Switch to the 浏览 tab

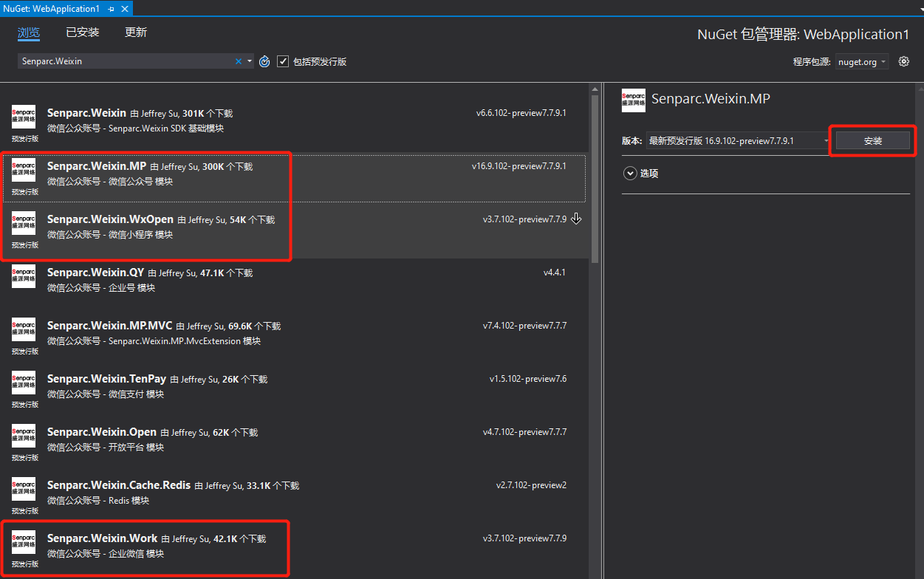(29, 32)
